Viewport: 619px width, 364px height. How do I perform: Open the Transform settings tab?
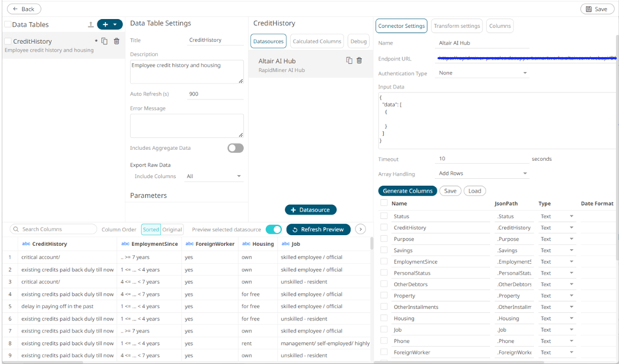tap(456, 26)
